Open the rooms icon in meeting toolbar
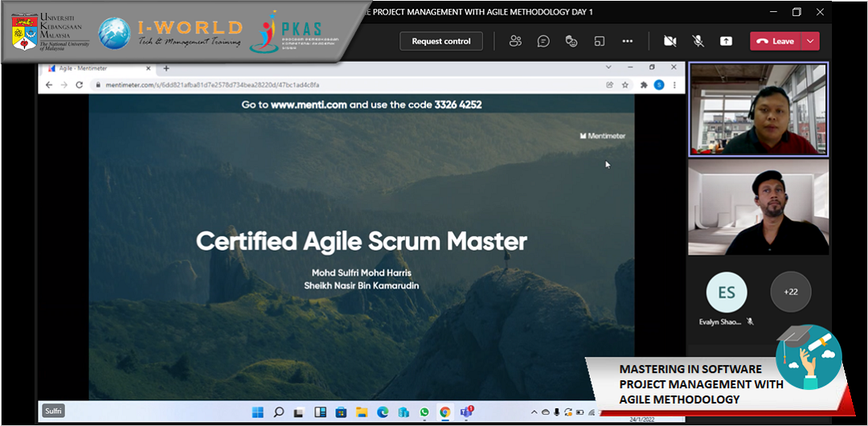The height and width of the screenshot is (426, 868). pyautogui.click(x=600, y=41)
